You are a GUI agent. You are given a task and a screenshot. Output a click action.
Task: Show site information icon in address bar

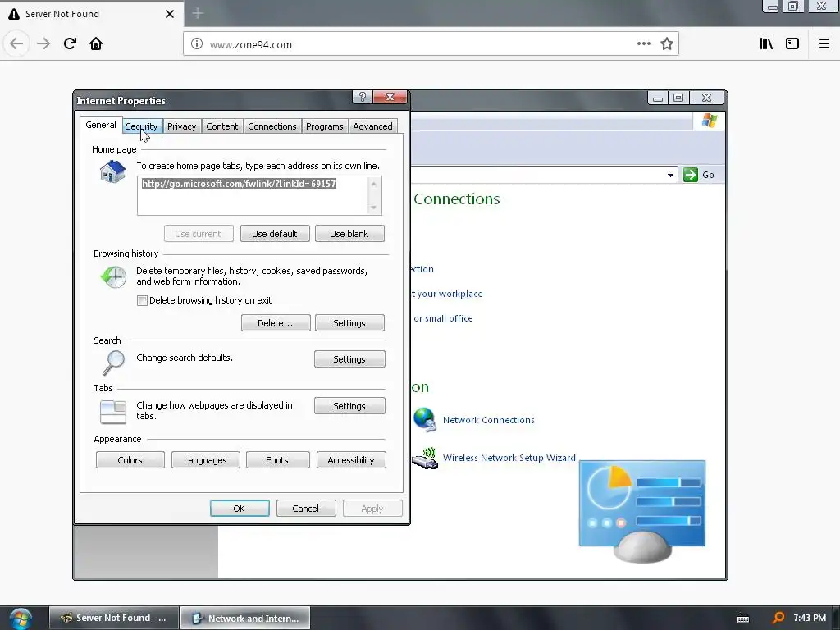(x=197, y=44)
